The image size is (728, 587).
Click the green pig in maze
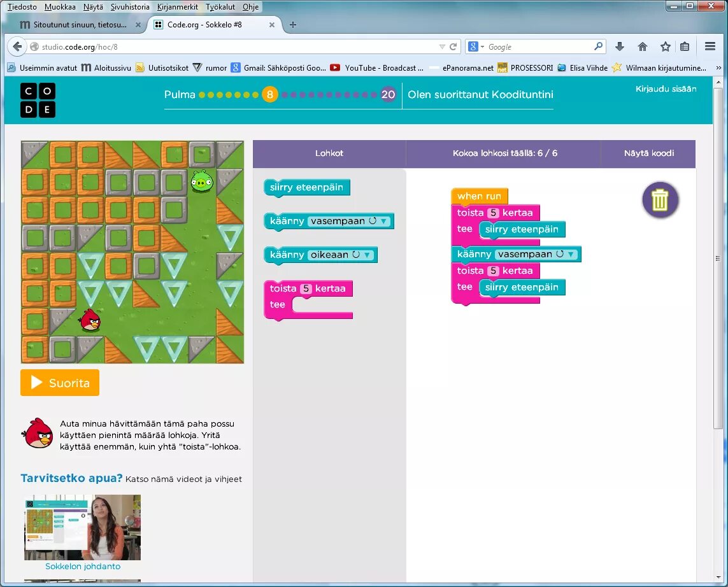[x=202, y=181]
